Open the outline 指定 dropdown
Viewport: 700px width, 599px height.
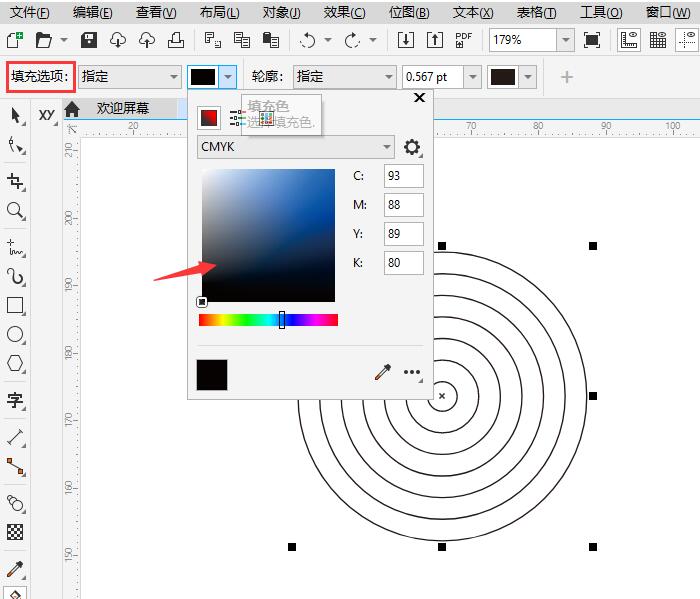pyautogui.click(x=344, y=77)
